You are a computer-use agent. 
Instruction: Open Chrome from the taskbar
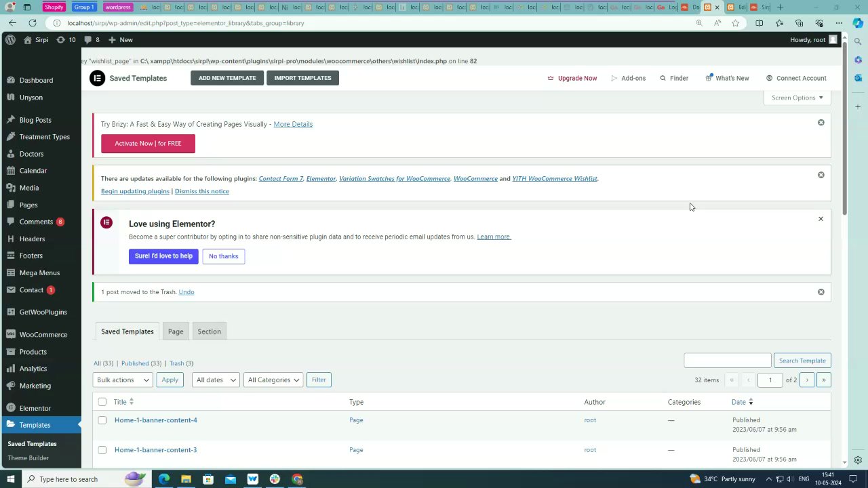[x=297, y=479]
